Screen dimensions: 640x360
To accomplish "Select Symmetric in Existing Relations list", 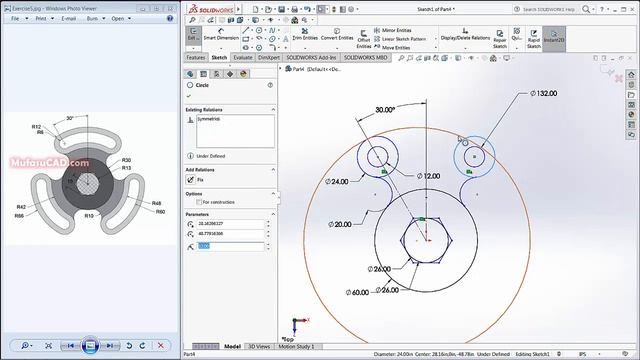I will 209,119.
